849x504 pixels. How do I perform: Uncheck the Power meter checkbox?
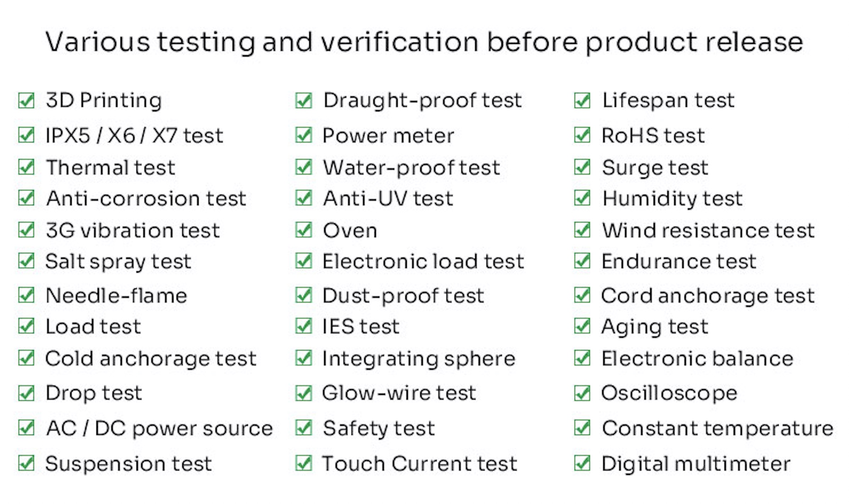[x=304, y=135]
